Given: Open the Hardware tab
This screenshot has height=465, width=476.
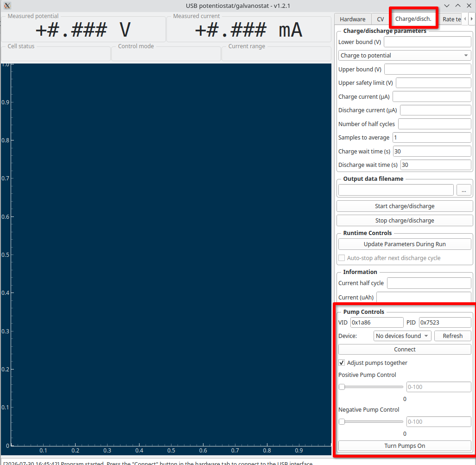Looking at the screenshot, I should click(x=352, y=19).
